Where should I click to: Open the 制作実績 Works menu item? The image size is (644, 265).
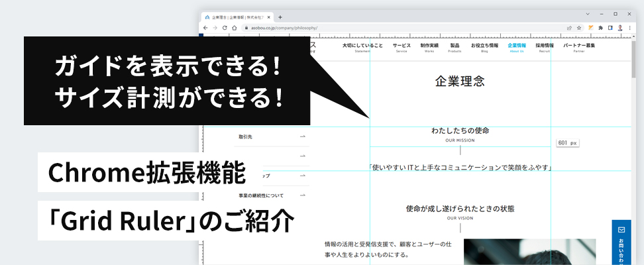coord(429,48)
